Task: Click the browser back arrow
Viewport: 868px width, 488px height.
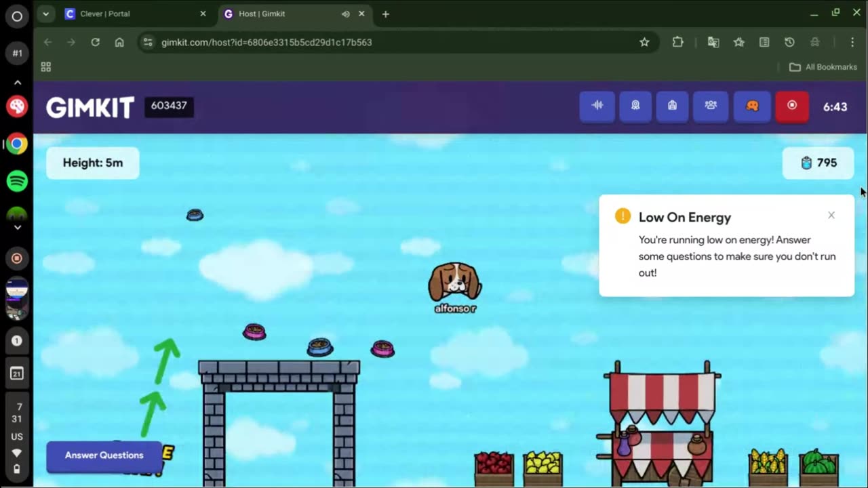Action: point(47,42)
